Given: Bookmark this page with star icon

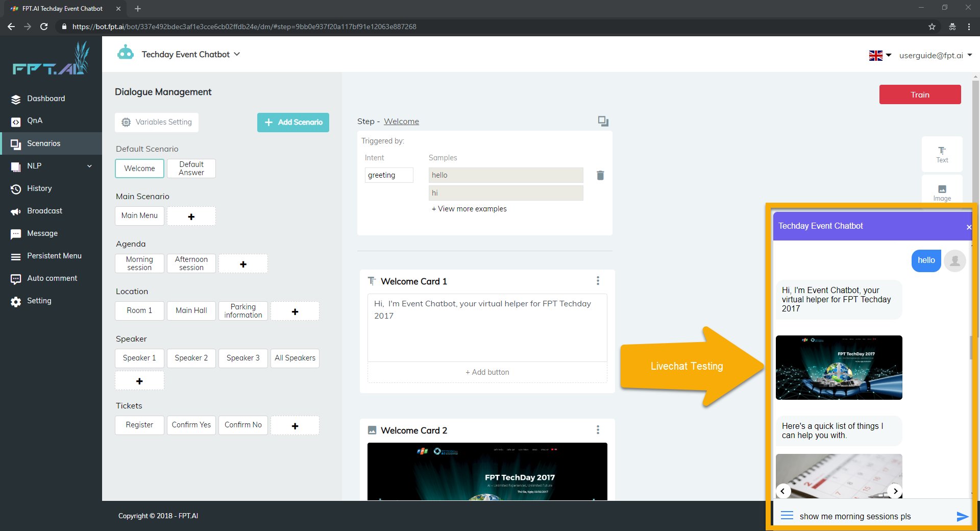Looking at the screenshot, I should click(932, 27).
